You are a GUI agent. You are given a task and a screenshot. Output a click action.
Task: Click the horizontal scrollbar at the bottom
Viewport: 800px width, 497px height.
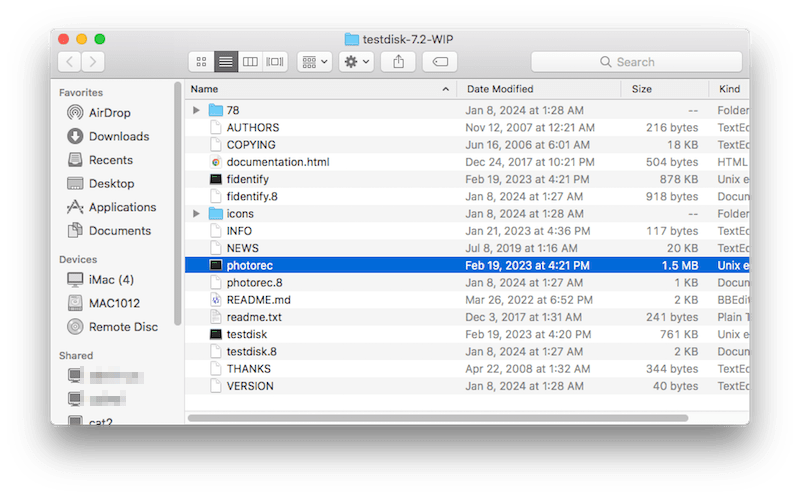[438, 418]
